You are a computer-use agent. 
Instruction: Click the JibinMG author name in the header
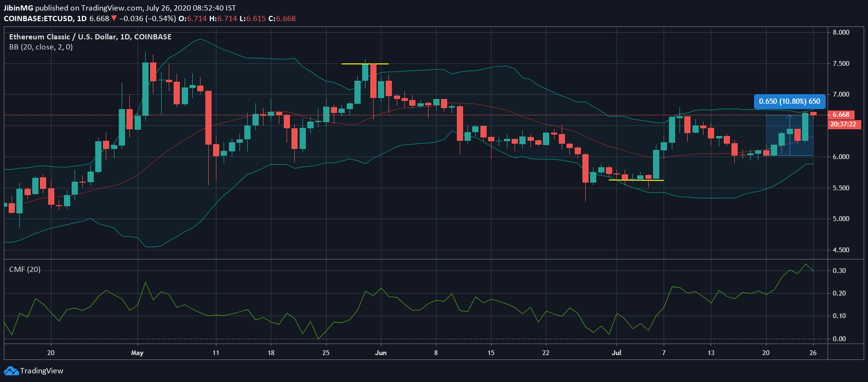tap(18, 8)
